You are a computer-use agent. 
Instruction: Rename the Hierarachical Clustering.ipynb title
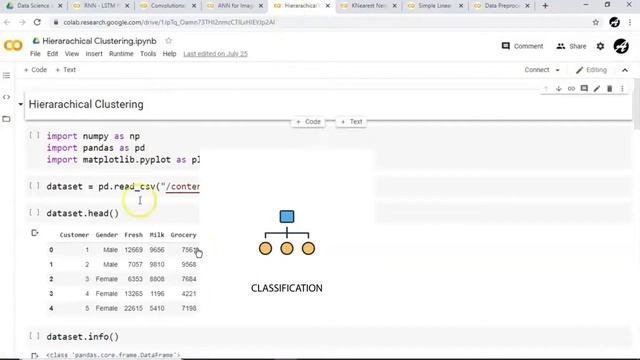tap(99, 41)
